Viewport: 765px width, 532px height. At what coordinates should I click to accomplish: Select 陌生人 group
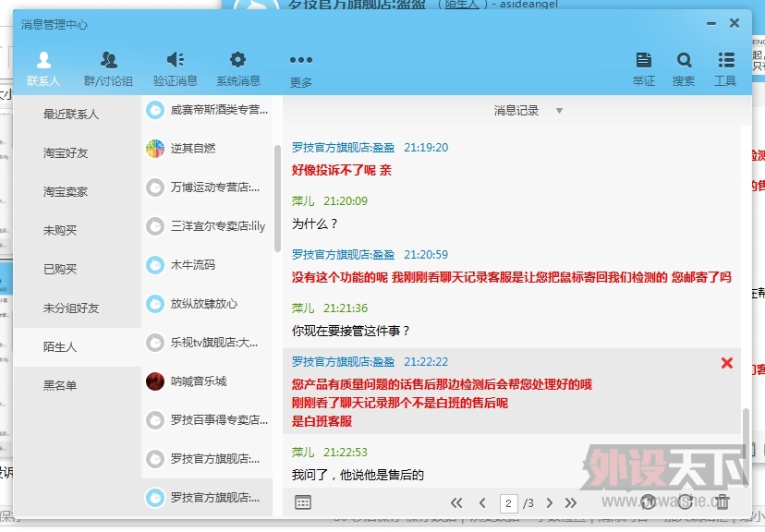point(77,346)
